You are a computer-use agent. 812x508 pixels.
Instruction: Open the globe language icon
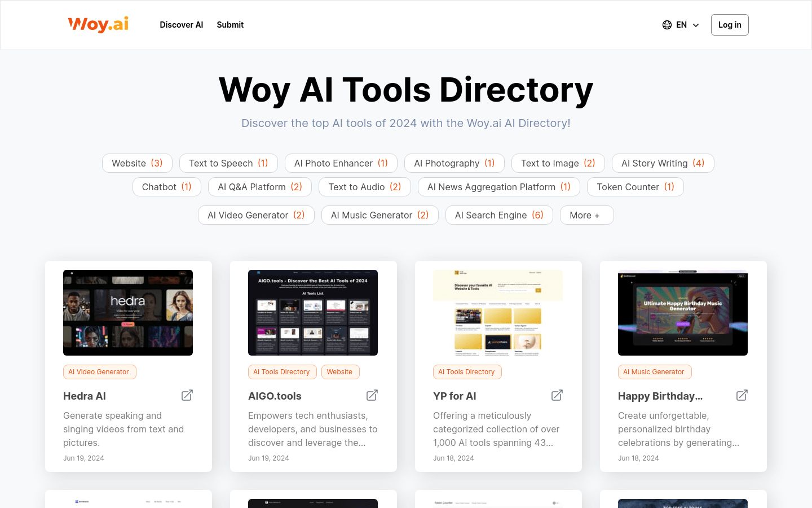[667, 25]
